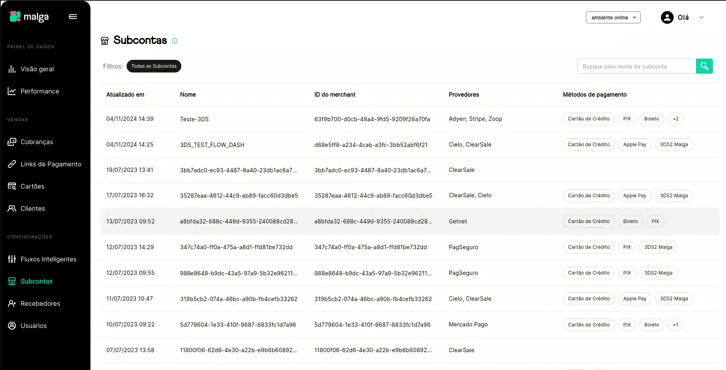Viewport: 726px width, 370px height.
Task: Expand +2 payment methods on Teste-3DS
Action: [676, 119]
